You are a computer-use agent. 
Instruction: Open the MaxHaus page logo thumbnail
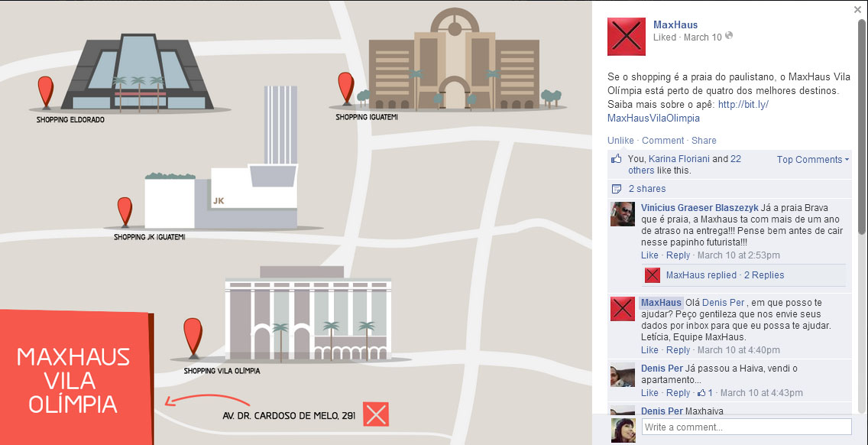click(x=626, y=37)
